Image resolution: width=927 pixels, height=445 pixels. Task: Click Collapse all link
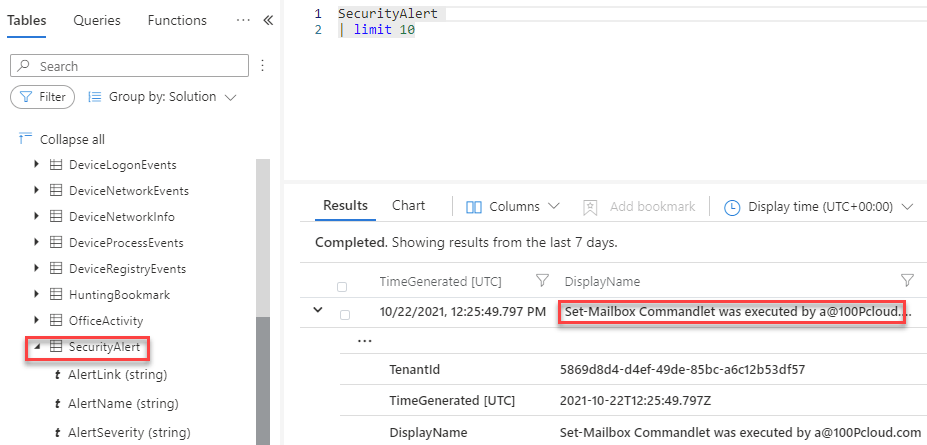point(71,139)
